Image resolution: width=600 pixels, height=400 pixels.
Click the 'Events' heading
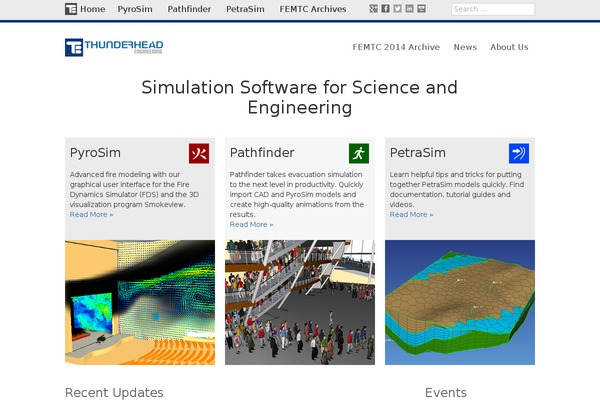pos(445,393)
